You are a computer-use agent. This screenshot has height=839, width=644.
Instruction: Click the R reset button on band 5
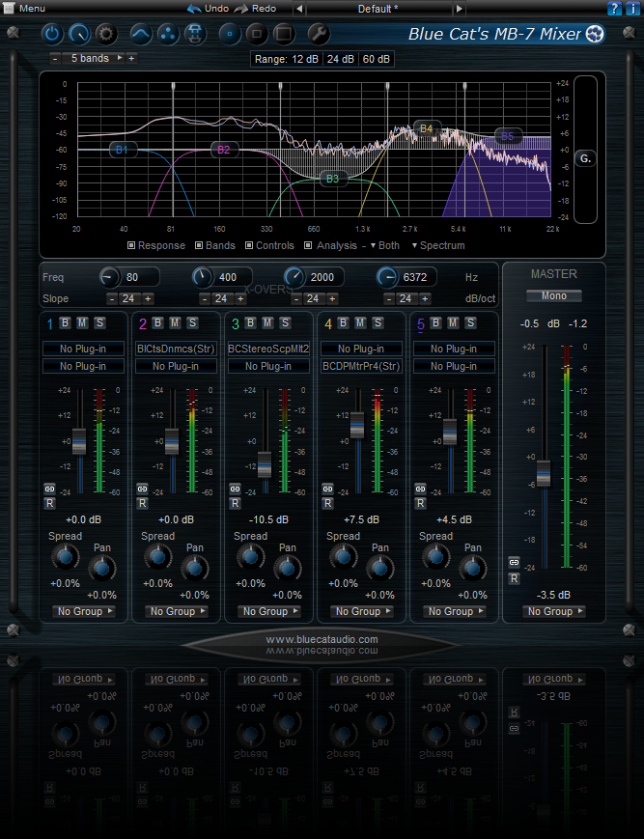(420, 503)
